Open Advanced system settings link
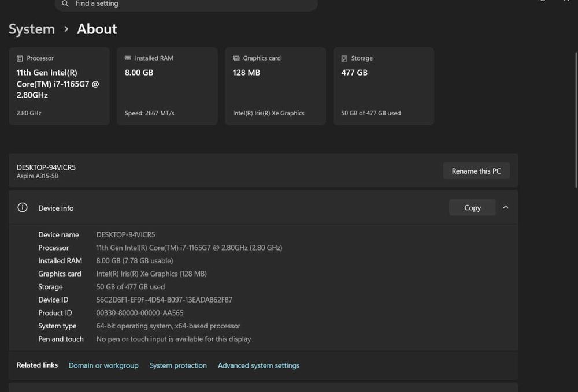 (x=258, y=365)
